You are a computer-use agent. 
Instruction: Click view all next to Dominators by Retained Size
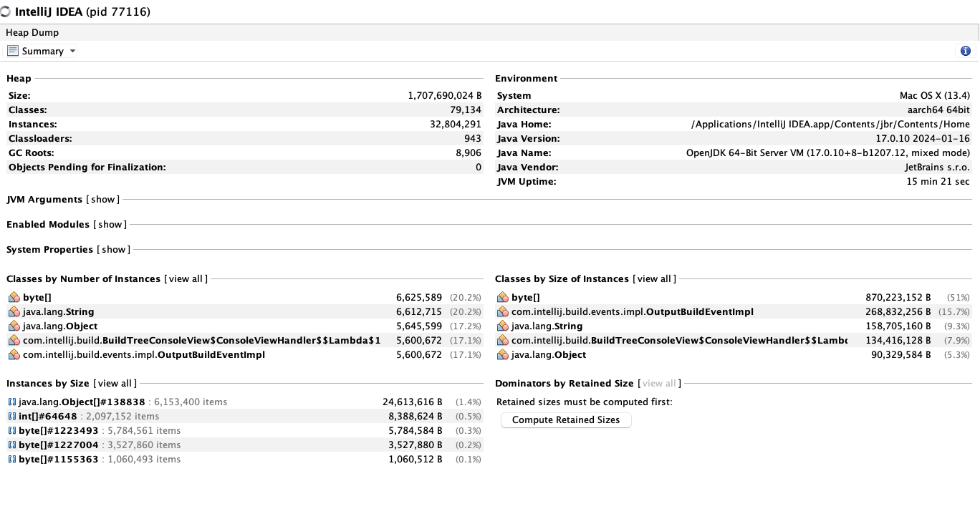(x=659, y=384)
